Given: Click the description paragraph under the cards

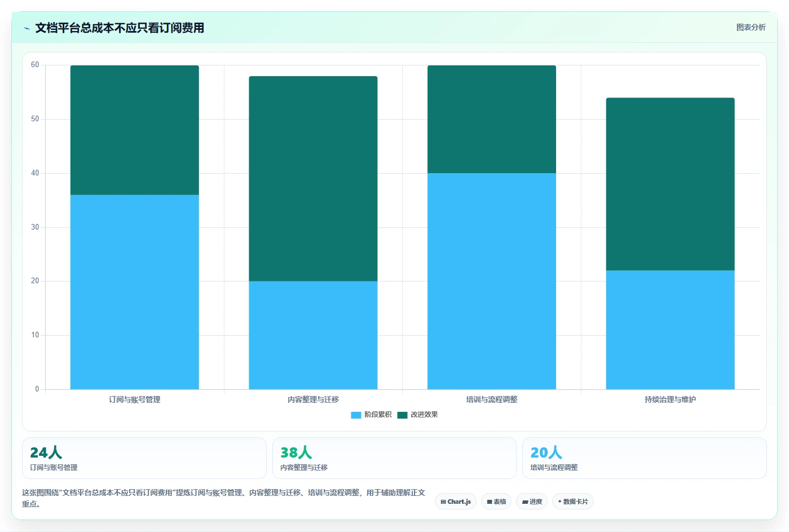Looking at the screenshot, I should tap(223, 498).
